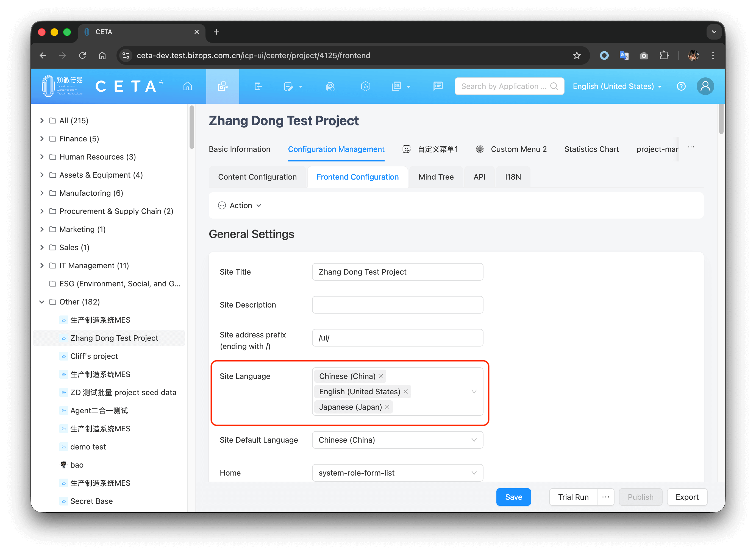Open the camera screenshot extension

(643, 55)
